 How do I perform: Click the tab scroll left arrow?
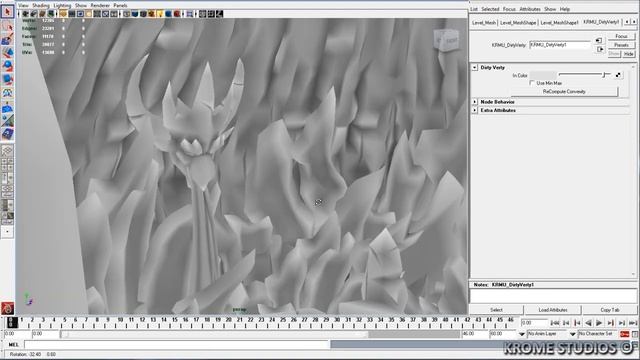coord(627,22)
